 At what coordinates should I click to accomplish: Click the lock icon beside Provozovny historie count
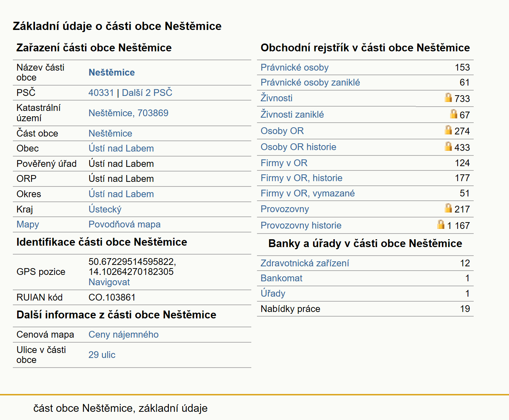click(441, 224)
